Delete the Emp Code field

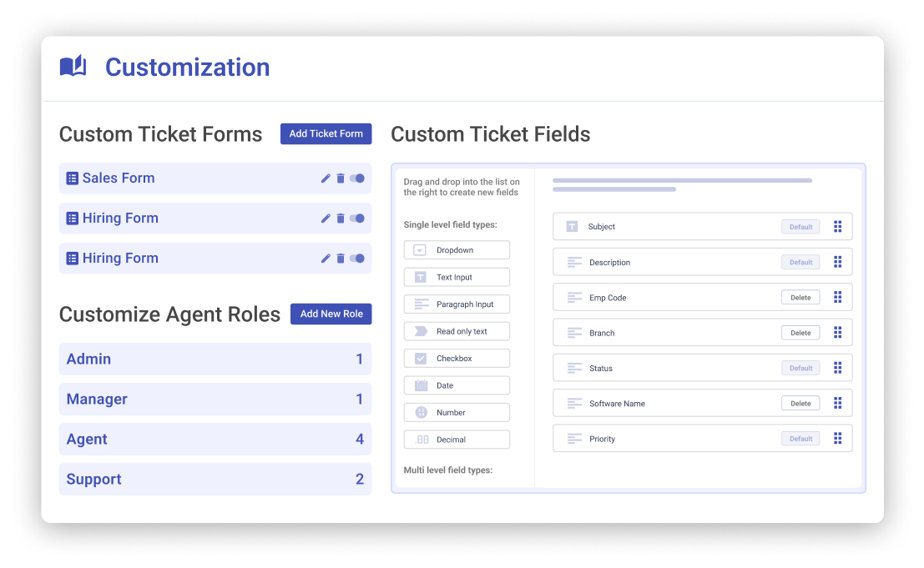800,298
